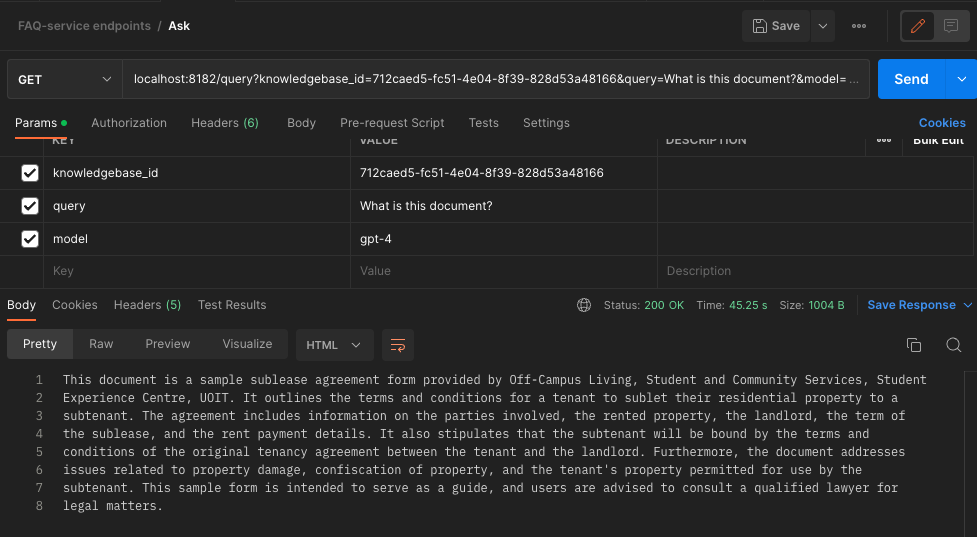Click the request URL field

coord(496,80)
